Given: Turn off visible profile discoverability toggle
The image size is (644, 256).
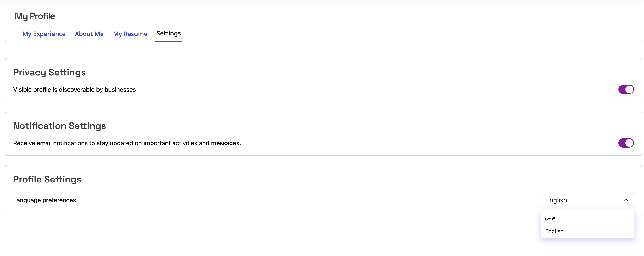Looking at the screenshot, I should coord(626,89).
